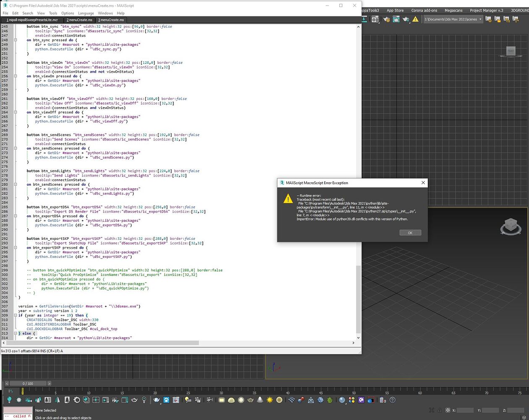Collapse the fold at line 287
This screenshot has width=529, height=420.
coord(16,216)
